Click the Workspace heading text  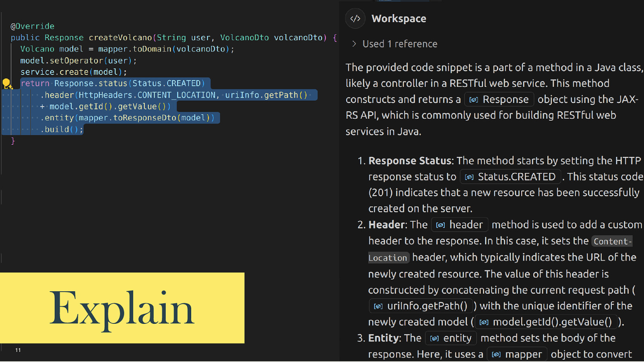pyautogui.click(x=399, y=19)
